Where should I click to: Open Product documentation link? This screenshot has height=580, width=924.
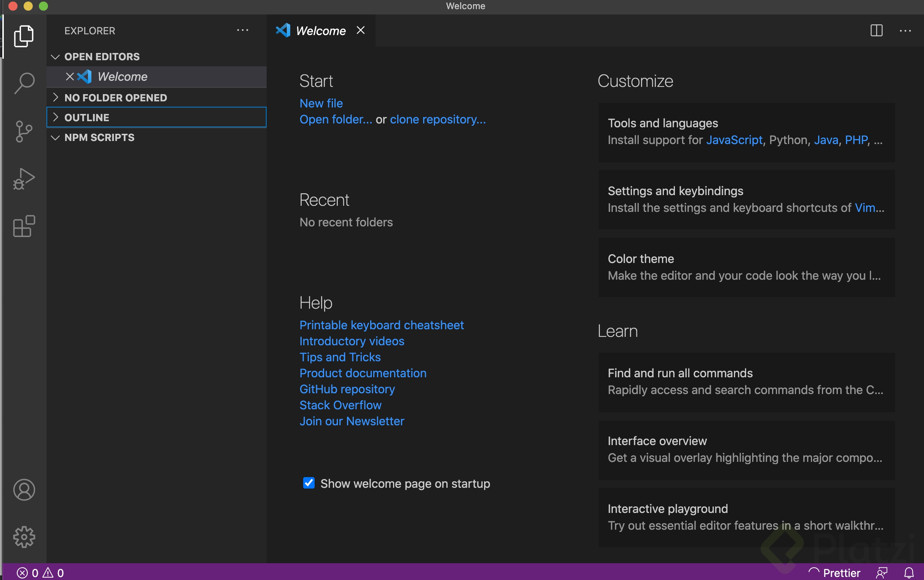[x=363, y=373]
